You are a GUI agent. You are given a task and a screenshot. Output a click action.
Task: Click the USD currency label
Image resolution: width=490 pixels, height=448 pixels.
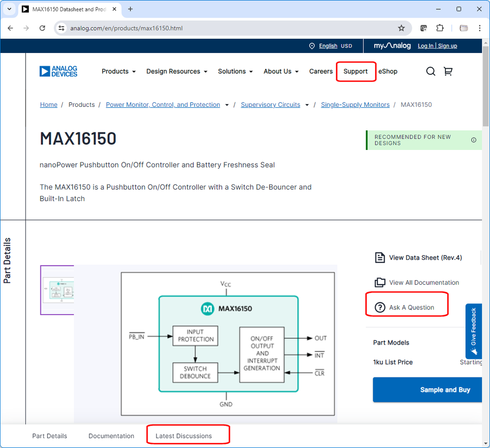pos(346,46)
